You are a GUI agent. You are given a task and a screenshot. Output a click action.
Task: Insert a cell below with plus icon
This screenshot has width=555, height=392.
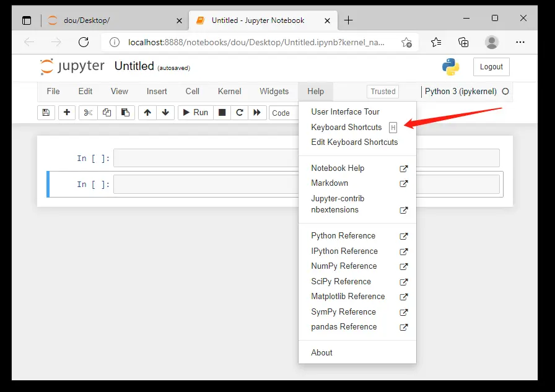[67, 113]
